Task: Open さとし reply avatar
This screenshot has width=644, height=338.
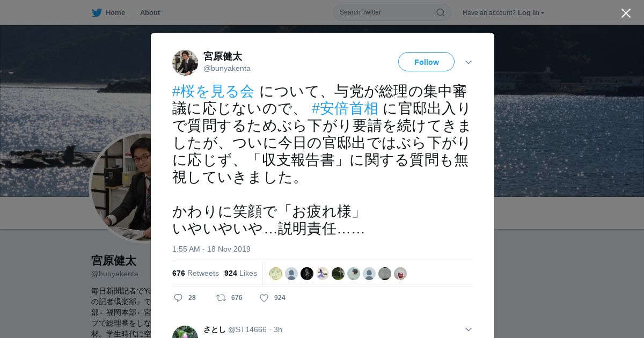Action: point(185,332)
